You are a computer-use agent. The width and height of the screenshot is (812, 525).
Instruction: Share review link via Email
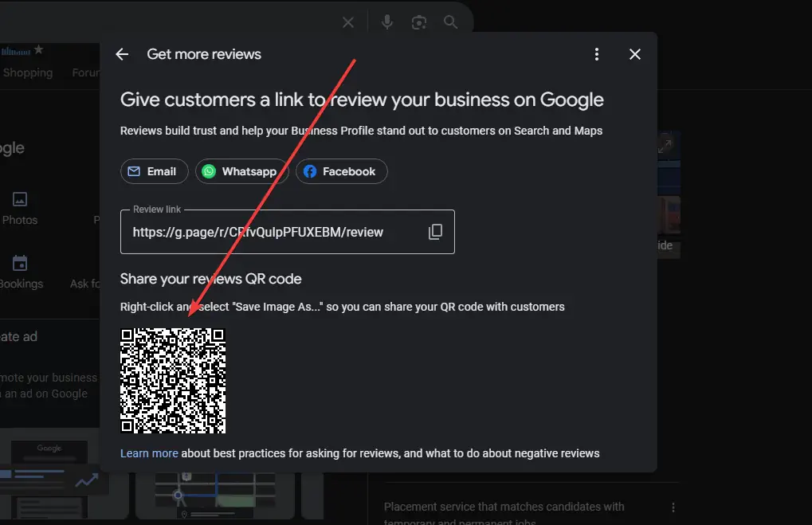pos(154,171)
